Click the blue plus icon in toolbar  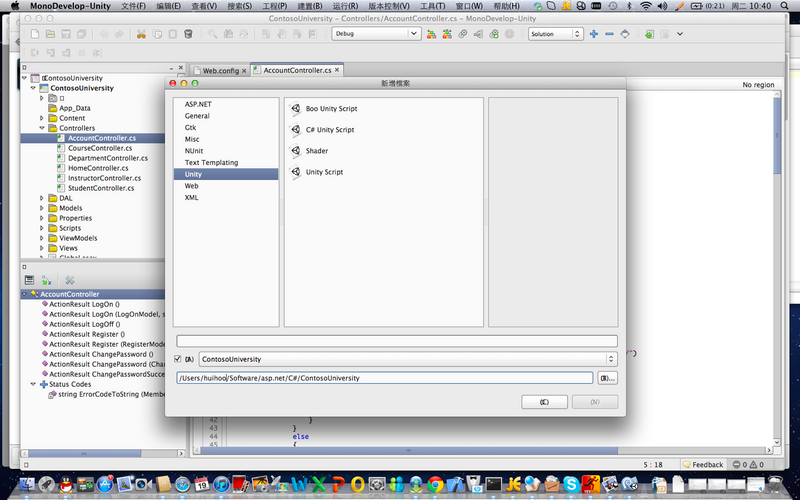tap(594, 34)
